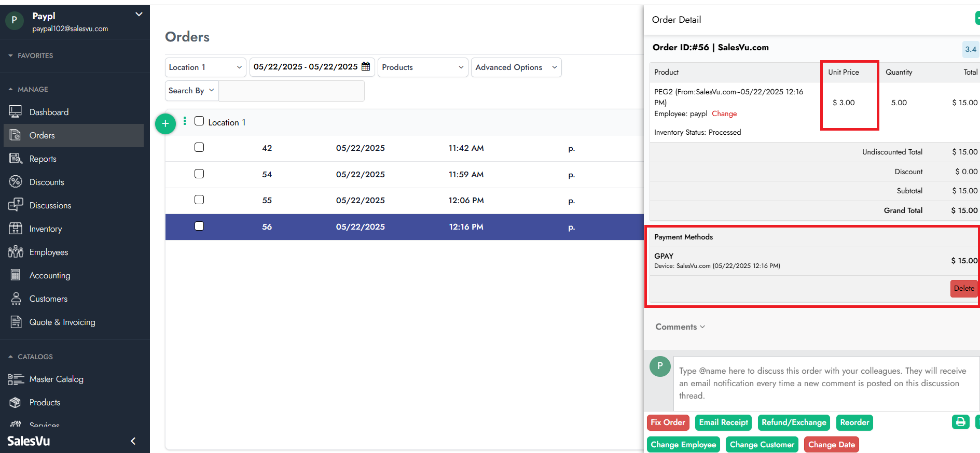980x453 pixels.
Task: Click the Grand Total $ 15.00 value
Action: click(964, 210)
